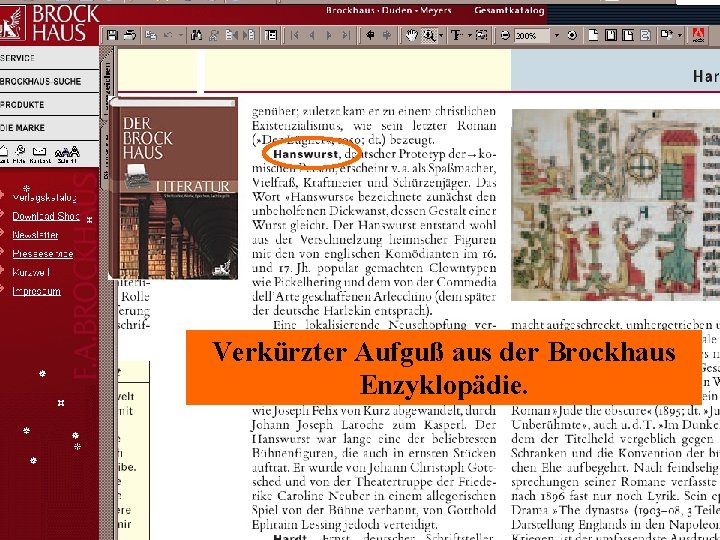This screenshot has height=540, width=720.
Task: Click the Copy icon in the toolbar
Action: pos(150,35)
